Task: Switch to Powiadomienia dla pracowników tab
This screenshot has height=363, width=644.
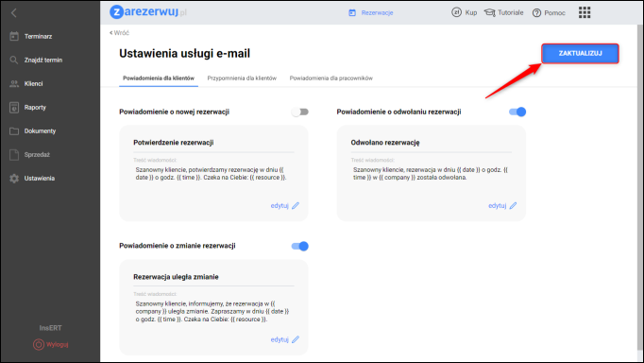Action: (331, 78)
